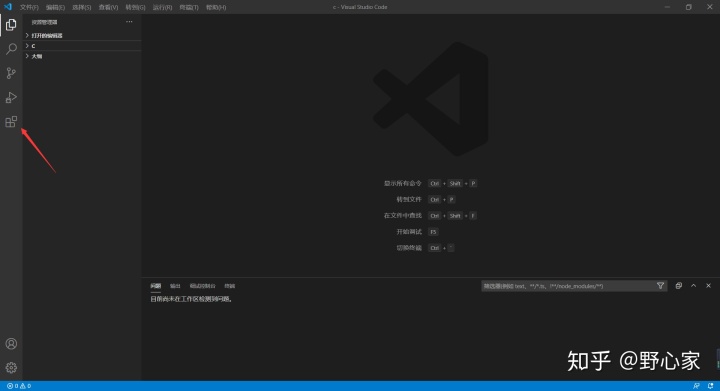This screenshot has width=720, height=391.
Task: Open the Search view in activity bar
Action: [11, 49]
